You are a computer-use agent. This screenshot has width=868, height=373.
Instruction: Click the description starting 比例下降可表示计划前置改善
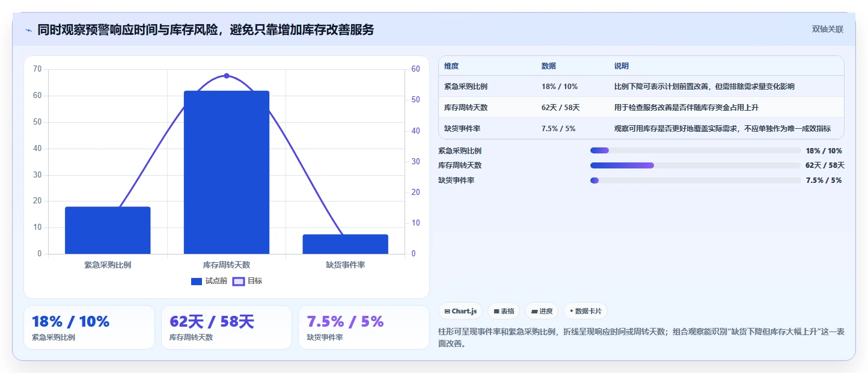click(x=704, y=87)
